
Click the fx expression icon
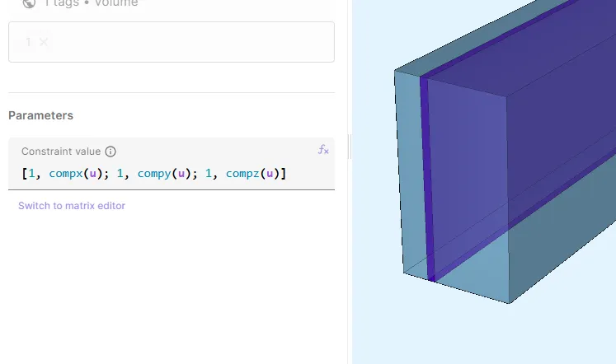(323, 150)
